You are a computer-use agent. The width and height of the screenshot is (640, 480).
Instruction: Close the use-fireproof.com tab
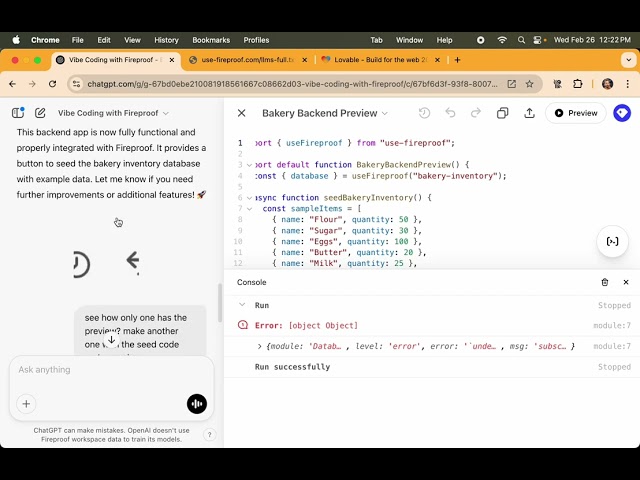pos(304,60)
